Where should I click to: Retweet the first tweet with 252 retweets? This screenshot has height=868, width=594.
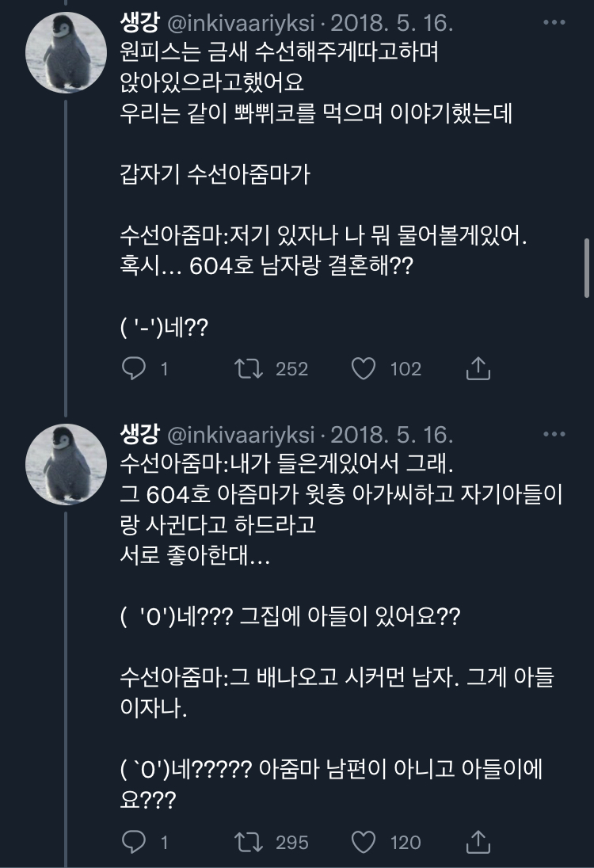point(251,368)
